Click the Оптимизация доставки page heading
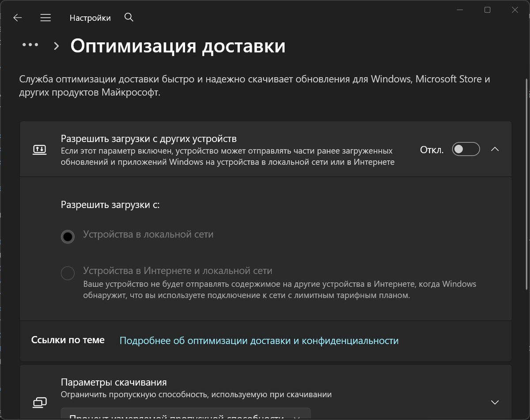 tap(177, 45)
